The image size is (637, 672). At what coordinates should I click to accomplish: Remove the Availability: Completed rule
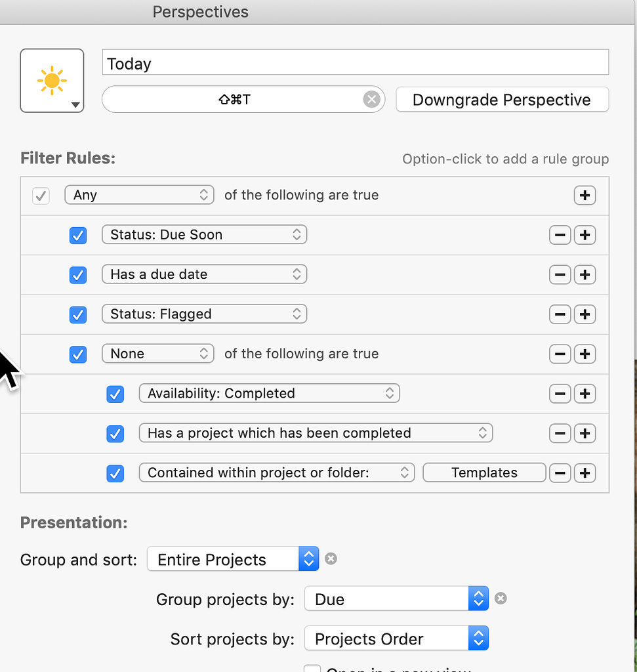[560, 394]
